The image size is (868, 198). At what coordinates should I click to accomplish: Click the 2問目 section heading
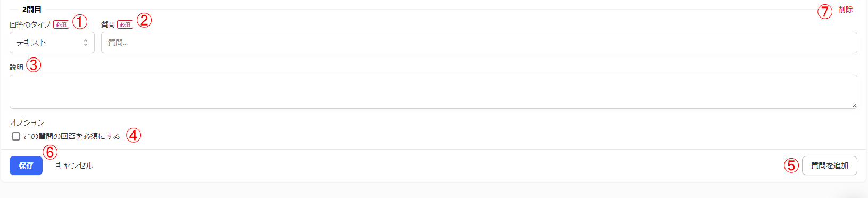tap(32, 10)
